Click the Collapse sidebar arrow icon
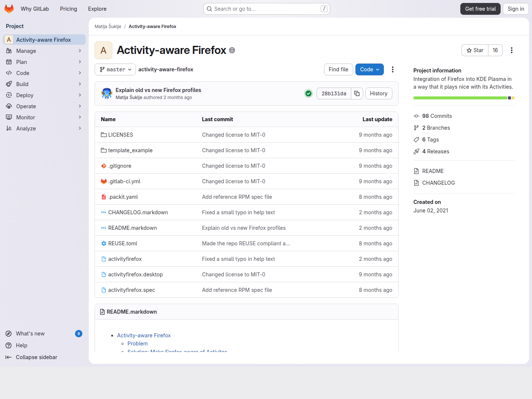Screen dimensions: 532x399 click(8, 357)
